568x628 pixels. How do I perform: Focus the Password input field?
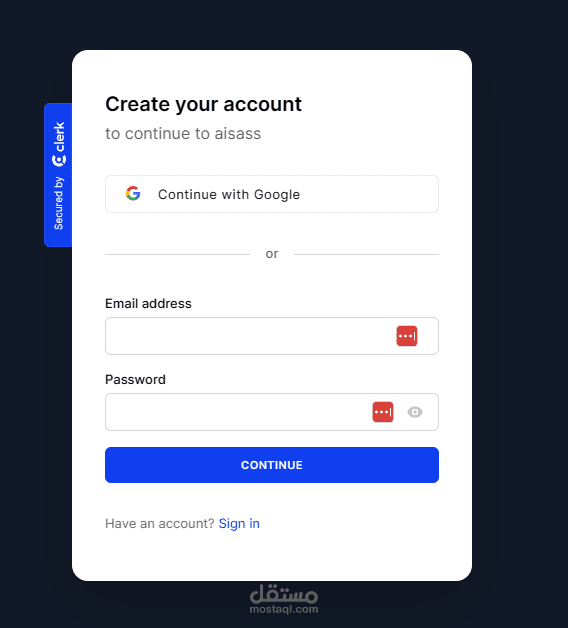272,412
